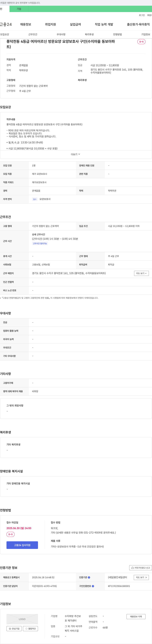Viewport: 152px width, 644px height.
Task: Report with 거짓구인광고 신고 button
Action: (x=140, y=568)
